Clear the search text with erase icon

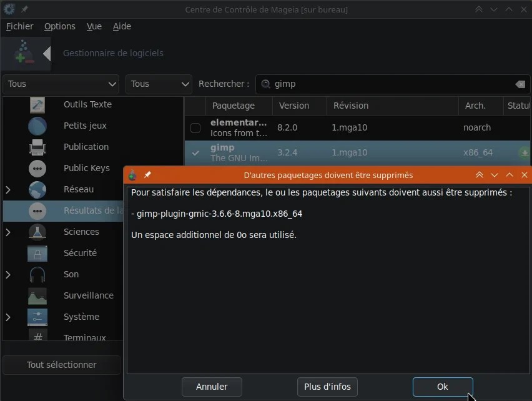coord(520,84)
